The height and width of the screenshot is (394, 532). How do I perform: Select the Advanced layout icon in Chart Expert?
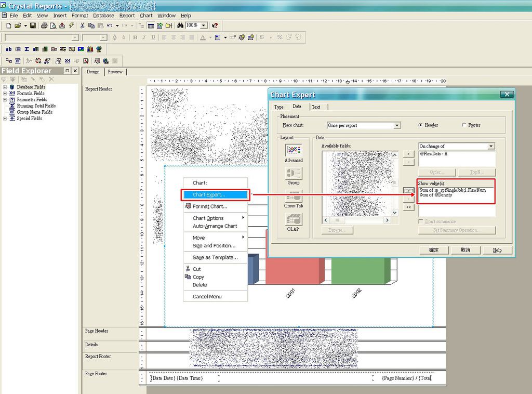[x=294, y=151]
